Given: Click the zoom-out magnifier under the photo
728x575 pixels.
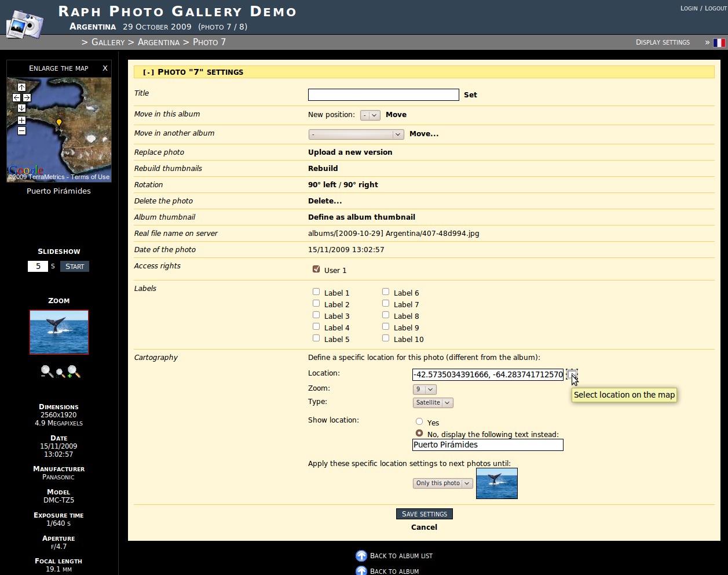Looking at the screenshot, I should 47,372.
